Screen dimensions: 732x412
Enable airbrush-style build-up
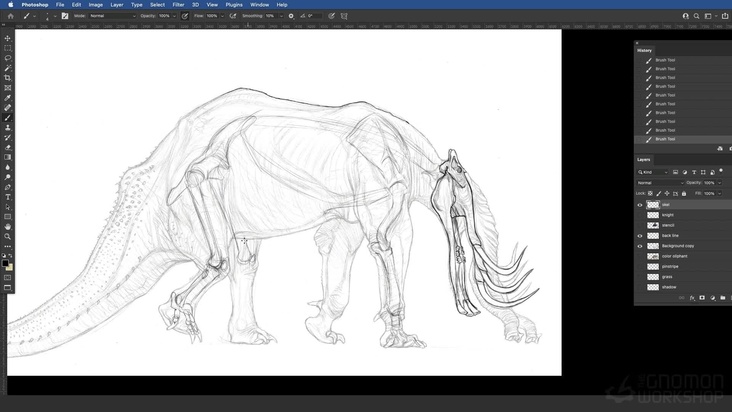[232, 16]
